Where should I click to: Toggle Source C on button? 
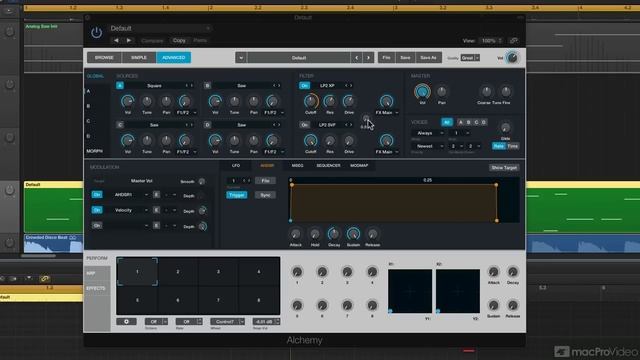point(120,125)
